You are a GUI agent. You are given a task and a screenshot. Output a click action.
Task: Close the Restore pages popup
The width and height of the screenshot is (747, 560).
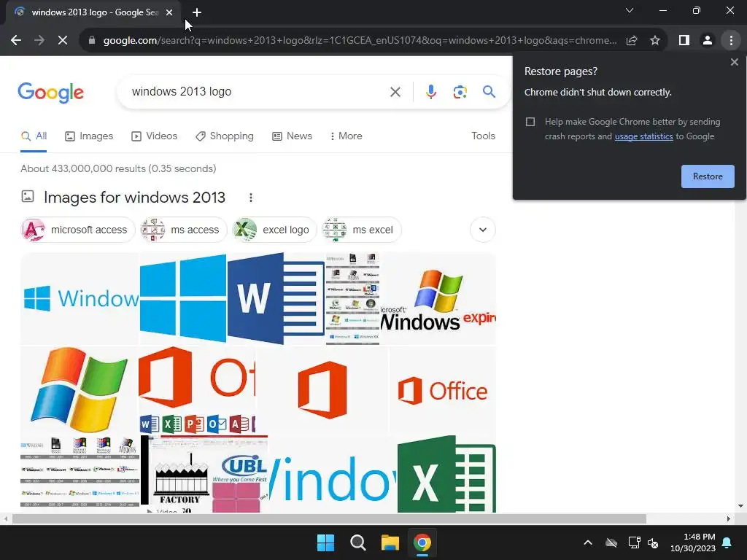pyautogui.click(x=734, y=63)
